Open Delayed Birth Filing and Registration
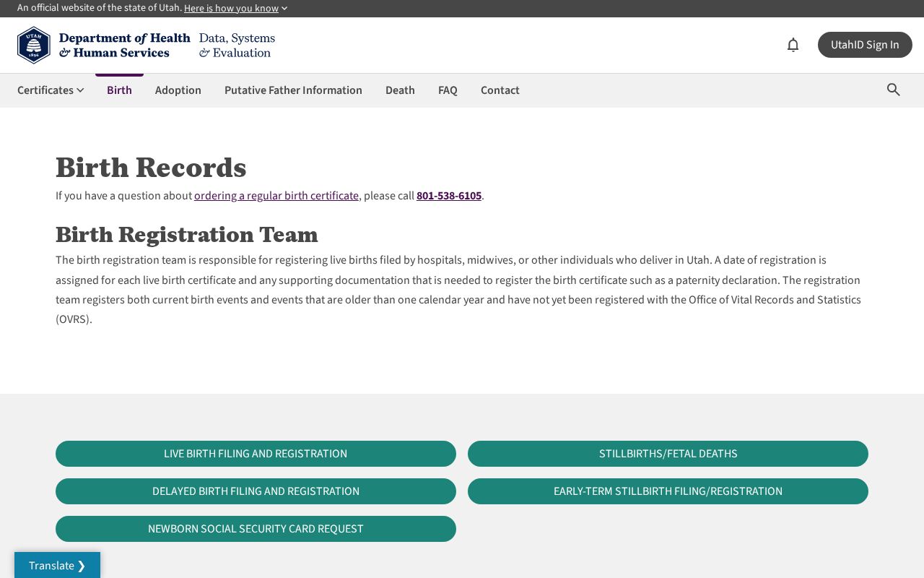This screenshot has height=578, width=924. pyautogui.click(x=256, y=491)
